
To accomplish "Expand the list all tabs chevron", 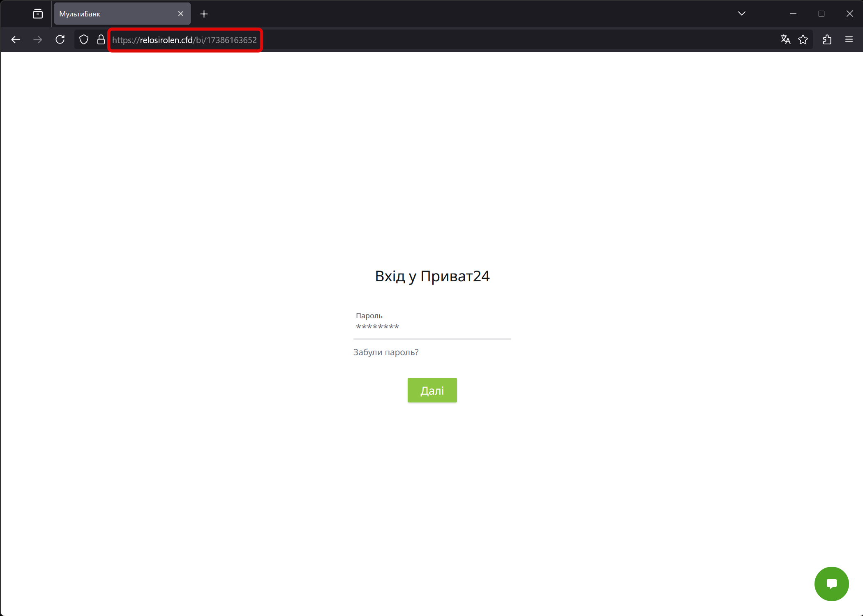I will pos(742,14).
